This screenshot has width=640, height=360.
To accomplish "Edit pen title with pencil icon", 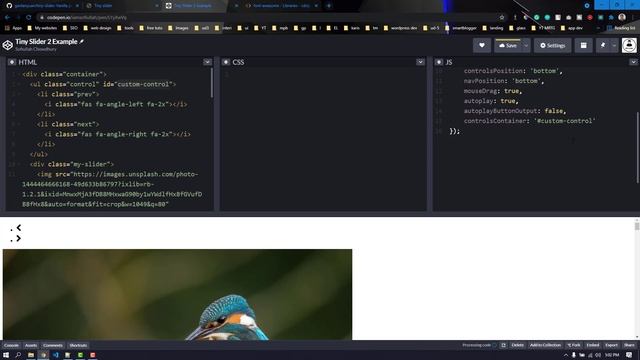I will (x=82, y=42).
